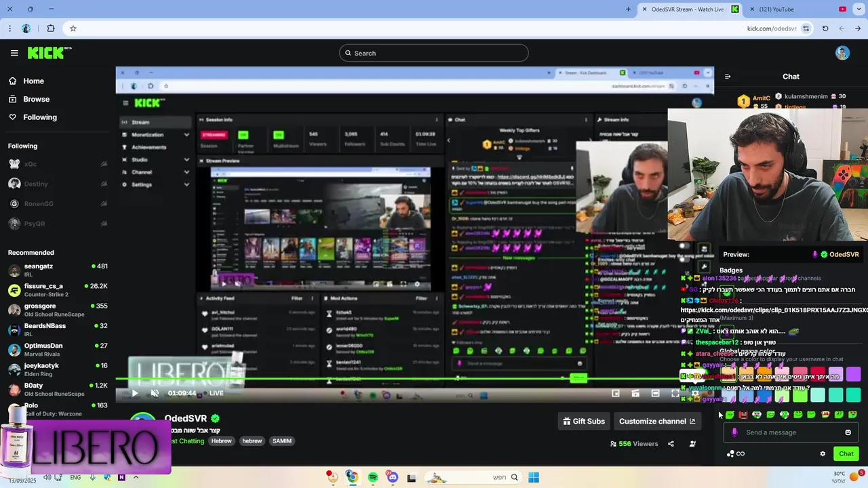Open browser three-dot menu
The height and width of the screenshot is (488, 868).
tap(9, 28)
